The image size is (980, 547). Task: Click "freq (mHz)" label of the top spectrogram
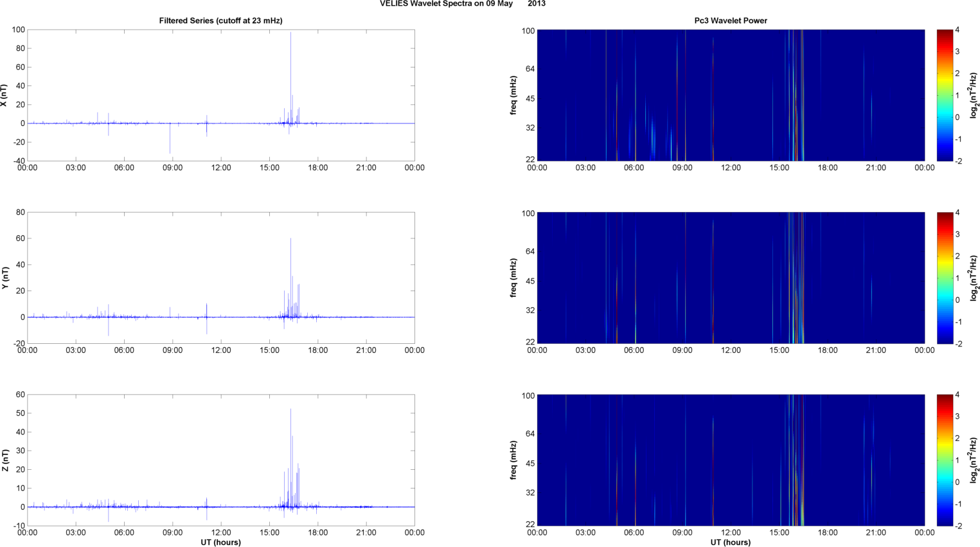[x=513, y=95]
